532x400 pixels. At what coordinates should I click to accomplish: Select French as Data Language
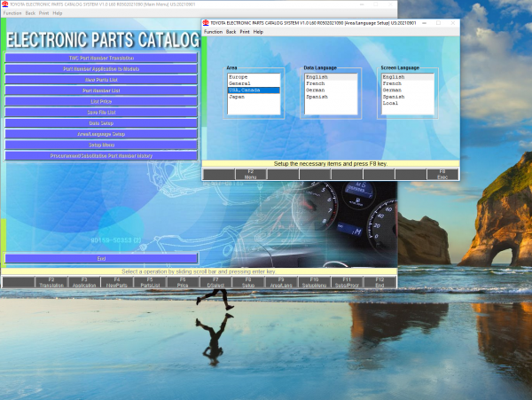coord(317,83)
